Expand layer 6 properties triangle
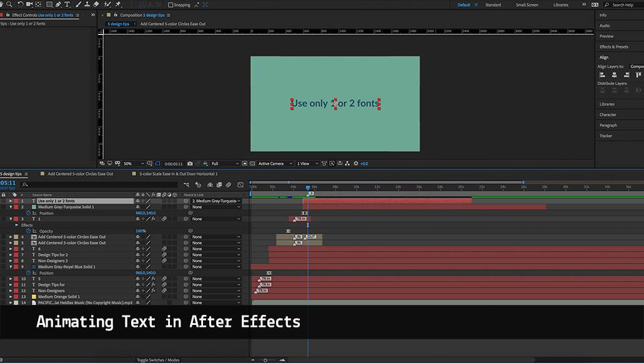 [11, 249]
